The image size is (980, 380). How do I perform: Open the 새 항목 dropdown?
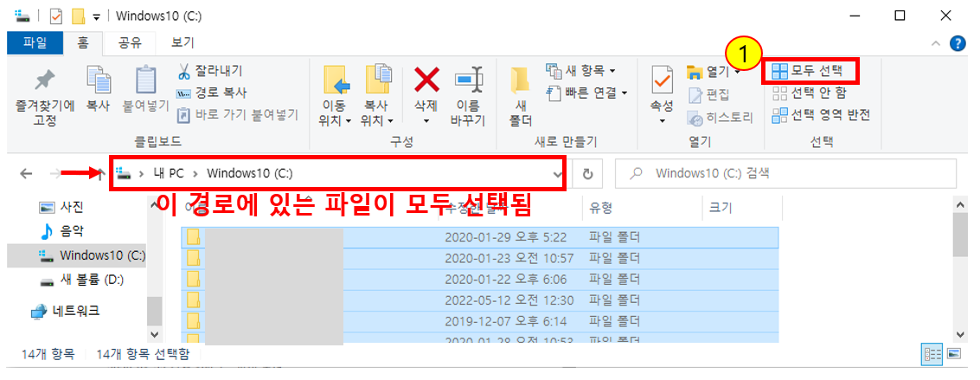pos(581,70)
